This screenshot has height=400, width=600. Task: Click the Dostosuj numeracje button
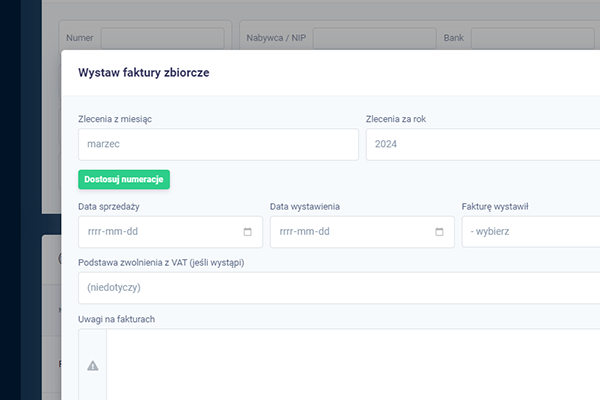pos(124,180)
